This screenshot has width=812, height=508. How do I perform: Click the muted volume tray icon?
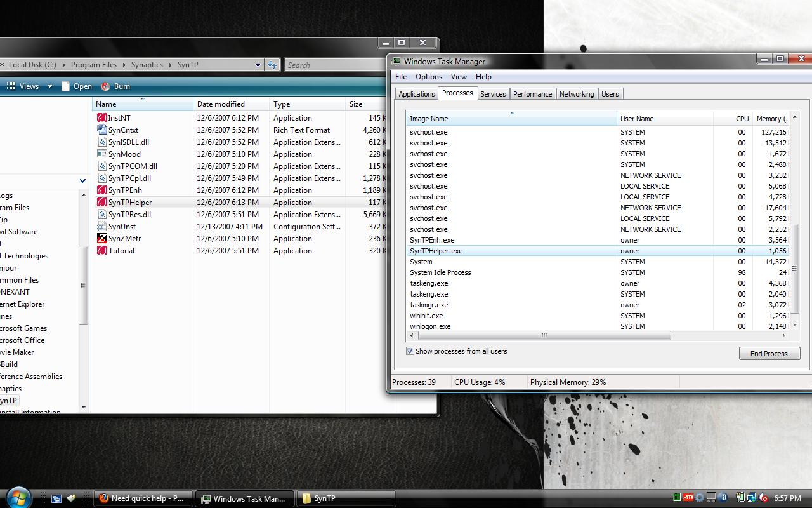pos(763,498)
